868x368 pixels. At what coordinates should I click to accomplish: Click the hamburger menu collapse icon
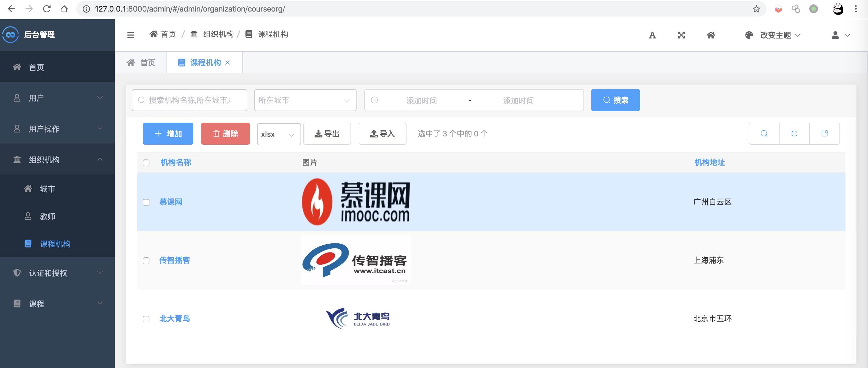pyautogui.click(x=131, y=35)
